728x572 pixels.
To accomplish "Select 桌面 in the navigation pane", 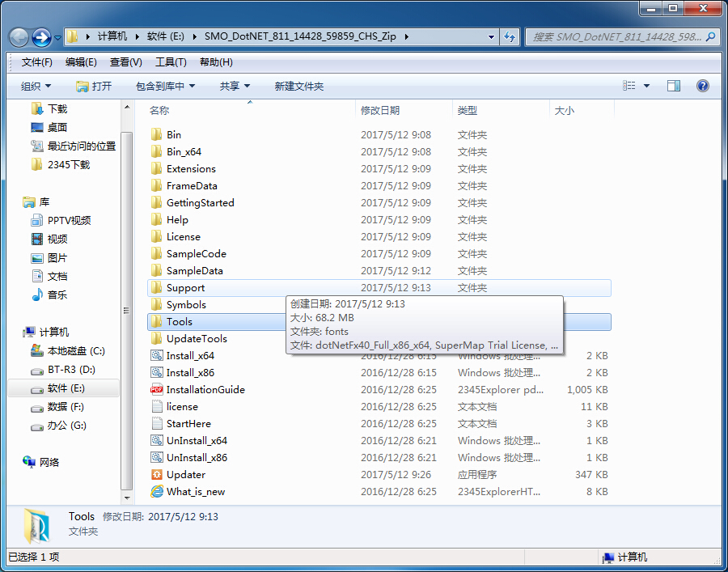I will (x=49, y=127).
